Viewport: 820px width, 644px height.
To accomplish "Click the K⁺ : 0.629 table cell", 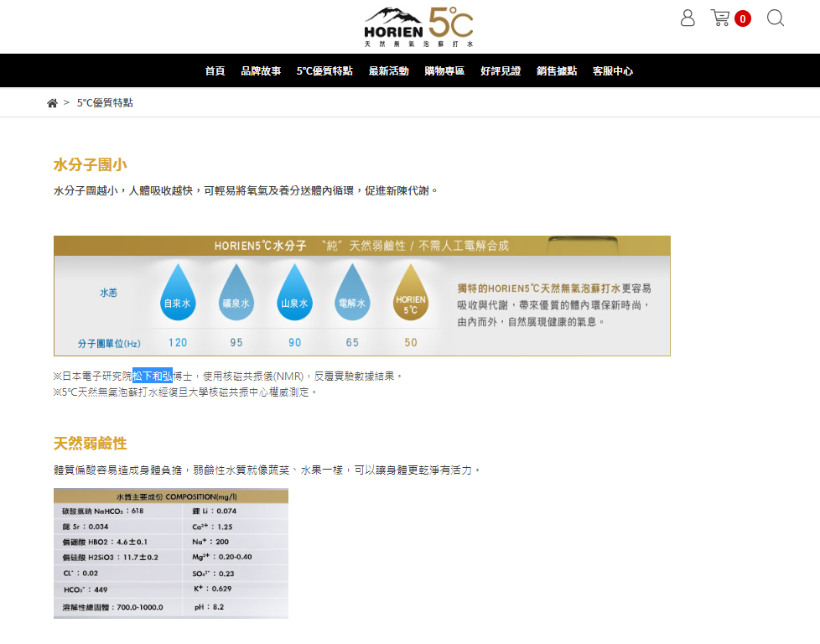I will [x=212, y=589].
